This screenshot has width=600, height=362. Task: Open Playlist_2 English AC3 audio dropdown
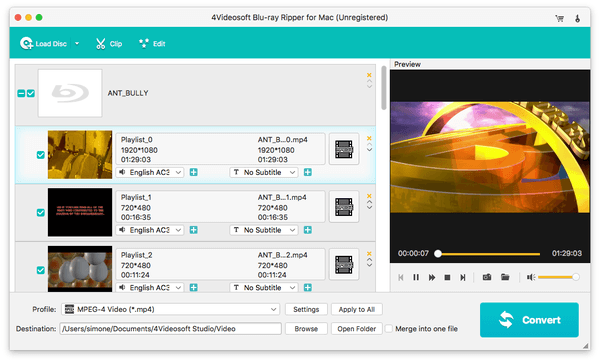[x=150, y=288]
